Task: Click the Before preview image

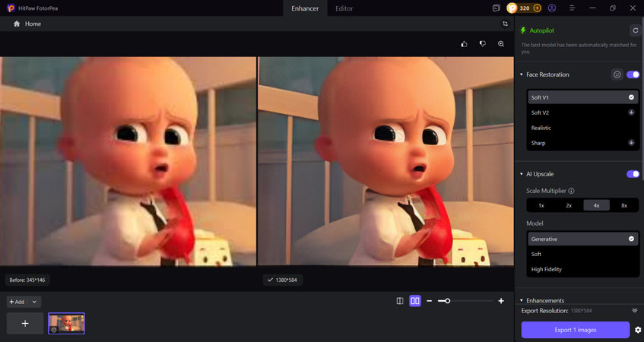Action: click(x=128, y=161)
